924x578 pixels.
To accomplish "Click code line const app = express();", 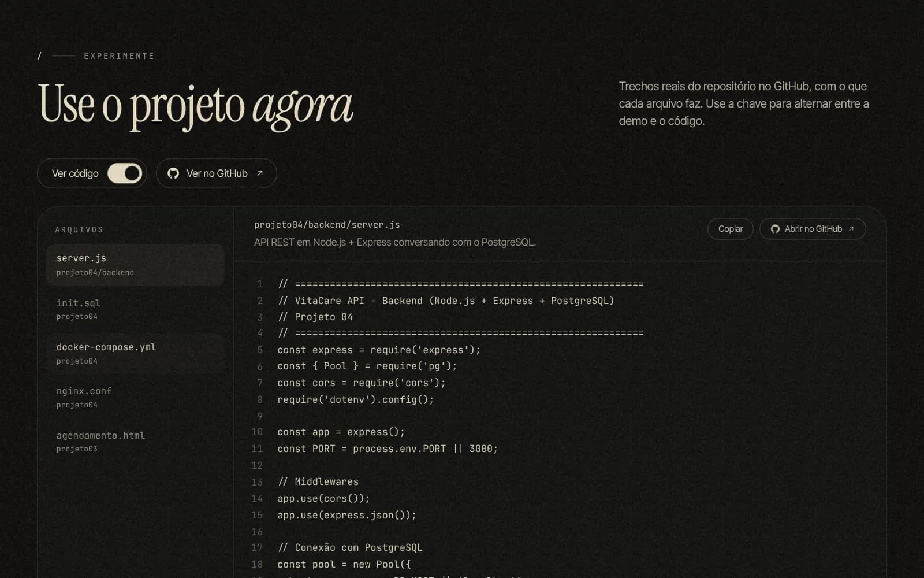I will (341, 432).
